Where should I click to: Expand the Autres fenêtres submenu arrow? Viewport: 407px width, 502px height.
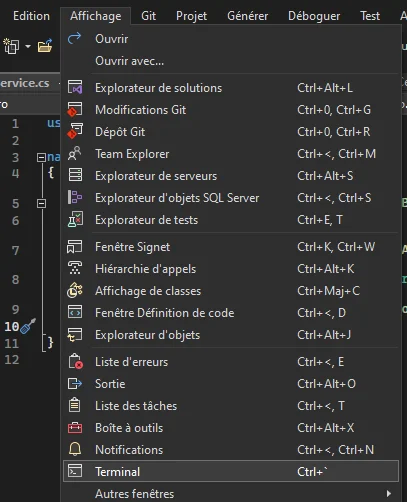pyautogui.click(x=388, y=493)
